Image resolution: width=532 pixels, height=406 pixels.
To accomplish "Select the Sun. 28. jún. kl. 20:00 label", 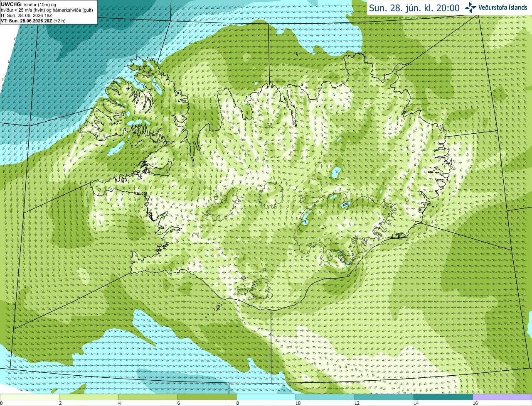I will [x=414, y=8].
